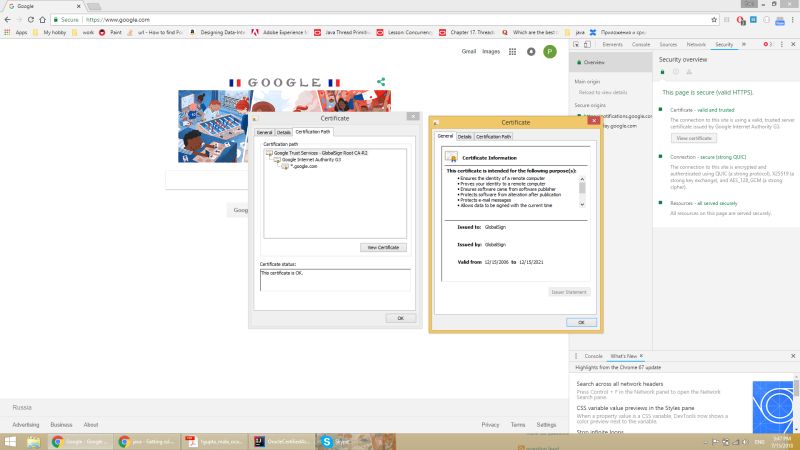Reload the Google page

31,19
